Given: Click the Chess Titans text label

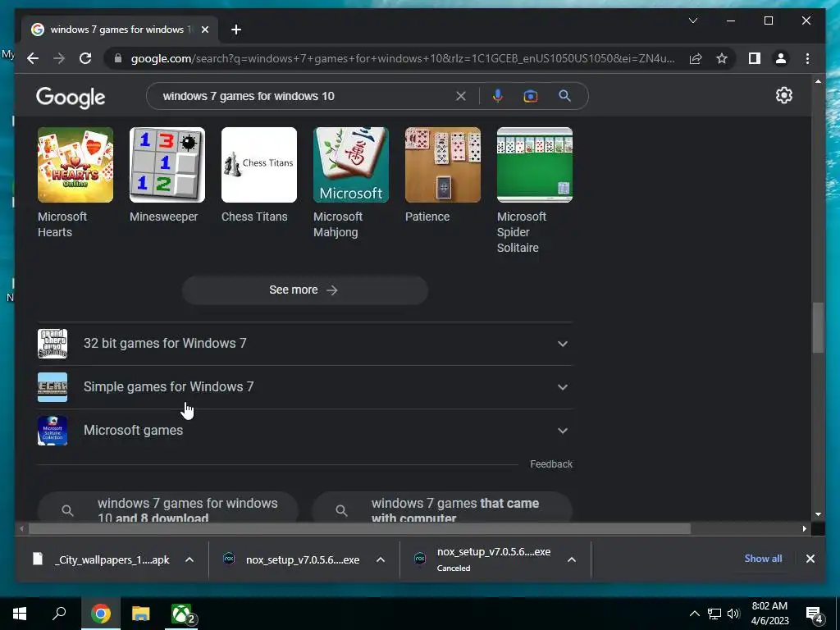Looking at the screenshot, I should 254,217.
